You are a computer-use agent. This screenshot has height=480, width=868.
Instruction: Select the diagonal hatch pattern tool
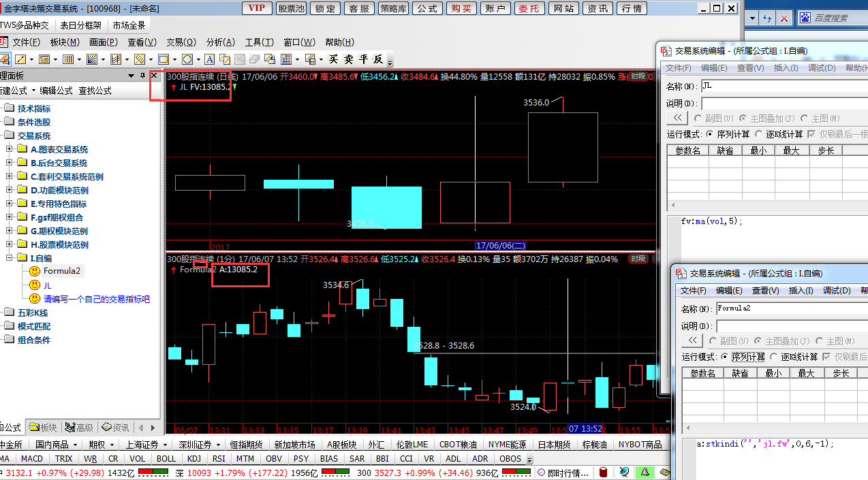139,59
